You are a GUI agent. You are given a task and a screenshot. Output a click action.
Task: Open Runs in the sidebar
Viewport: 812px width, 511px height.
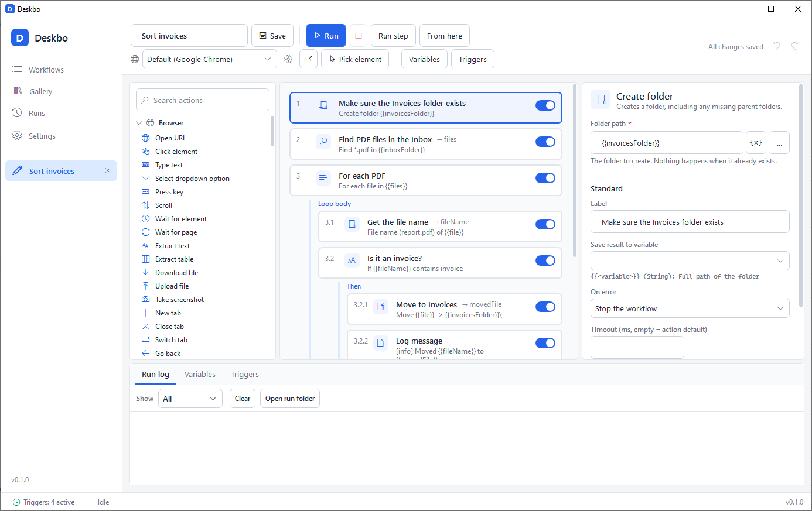coord(61,113)
